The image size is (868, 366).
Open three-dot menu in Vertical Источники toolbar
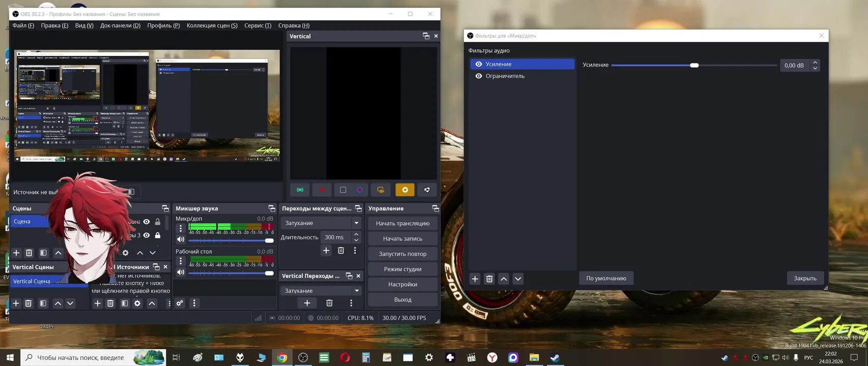(169, 303)
